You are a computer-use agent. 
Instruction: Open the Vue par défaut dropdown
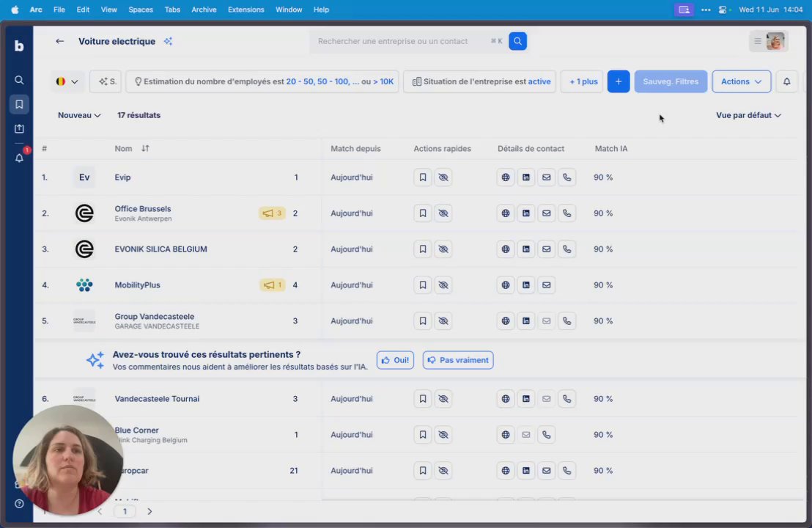[x=748, y=115]
